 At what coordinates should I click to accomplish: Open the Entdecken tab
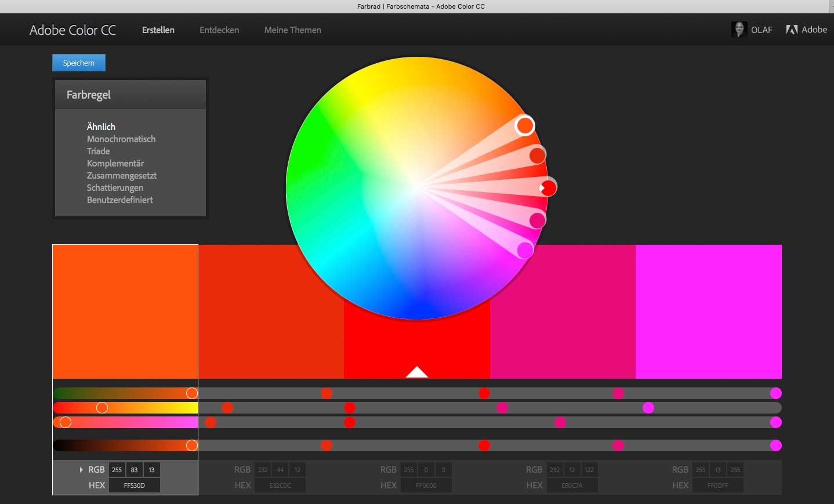[x=219, y=30]
